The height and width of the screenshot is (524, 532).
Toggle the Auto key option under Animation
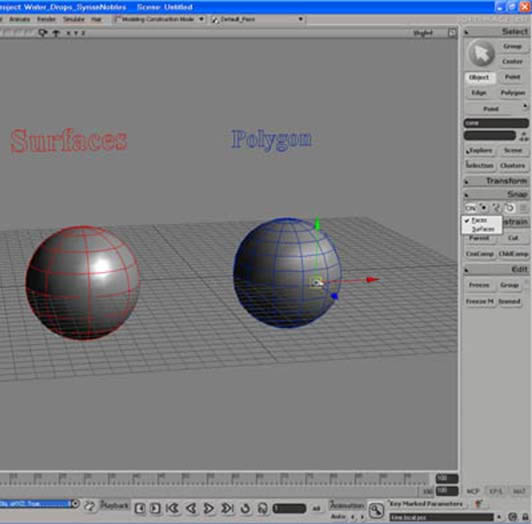pos(338,517)
